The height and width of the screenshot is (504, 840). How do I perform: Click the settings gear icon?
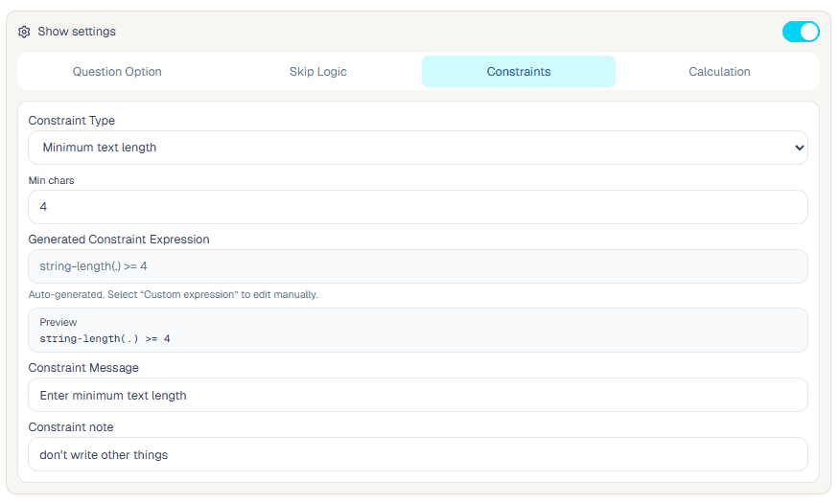pyautogui.click(x=24, y=32)
